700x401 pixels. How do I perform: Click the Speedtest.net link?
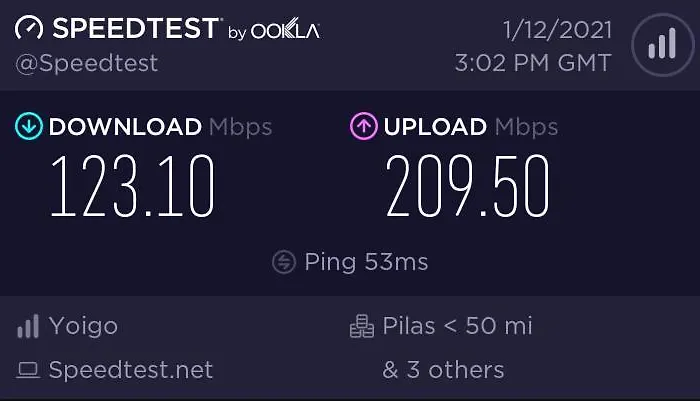pyautogui.click(x=131, y=370)
